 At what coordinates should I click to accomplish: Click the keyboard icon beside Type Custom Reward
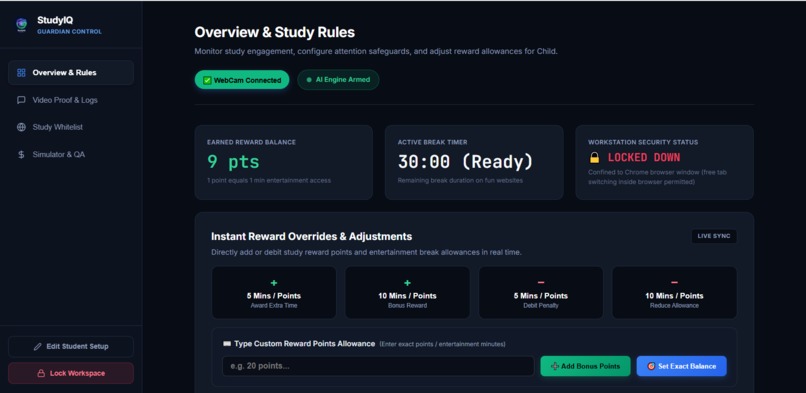pos(227,344)
